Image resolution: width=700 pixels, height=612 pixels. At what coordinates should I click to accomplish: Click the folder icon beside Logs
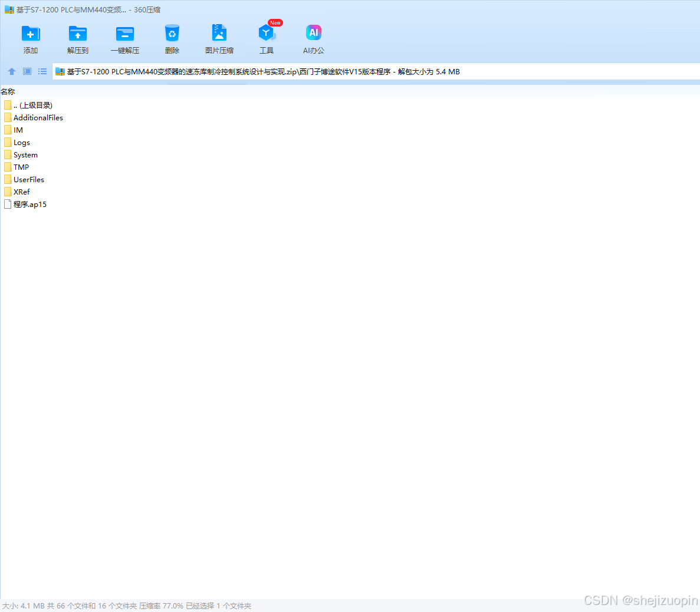[8, 143]
